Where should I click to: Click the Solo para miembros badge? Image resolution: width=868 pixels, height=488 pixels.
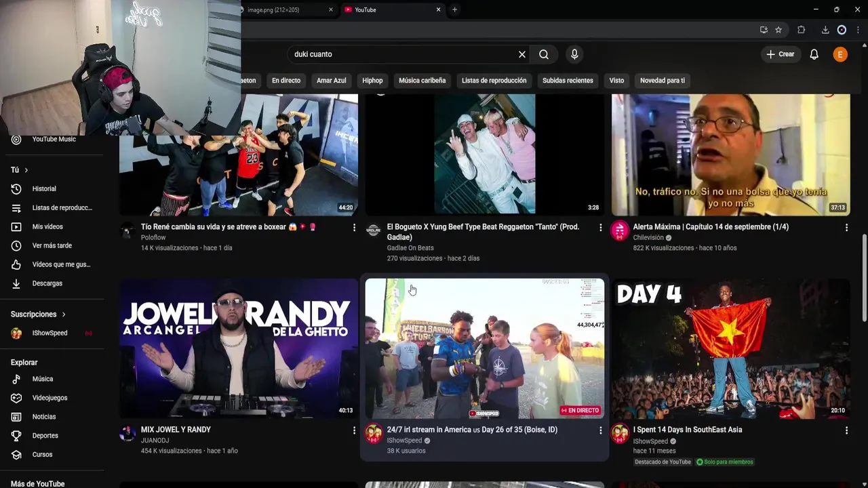(x=724, y=462)
